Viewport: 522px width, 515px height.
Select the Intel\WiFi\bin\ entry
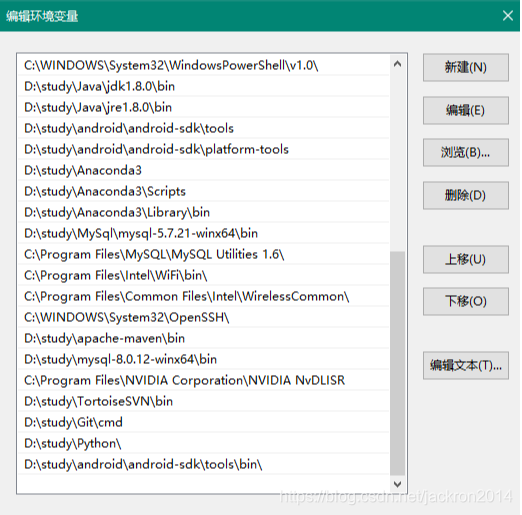[x=203, y=275]
